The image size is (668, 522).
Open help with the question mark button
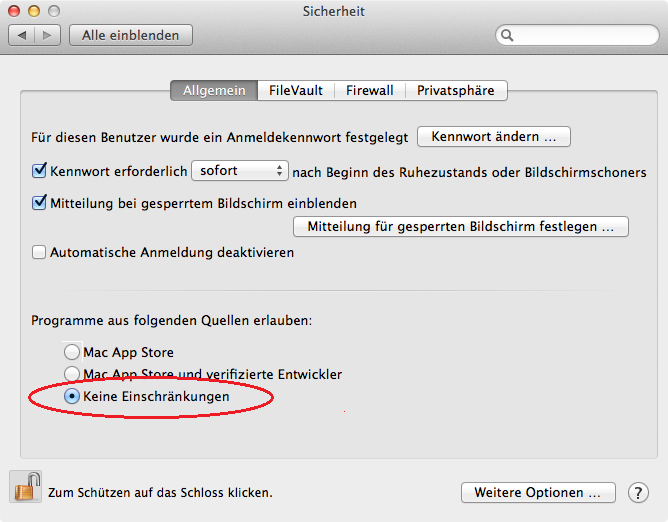(638, 492)
